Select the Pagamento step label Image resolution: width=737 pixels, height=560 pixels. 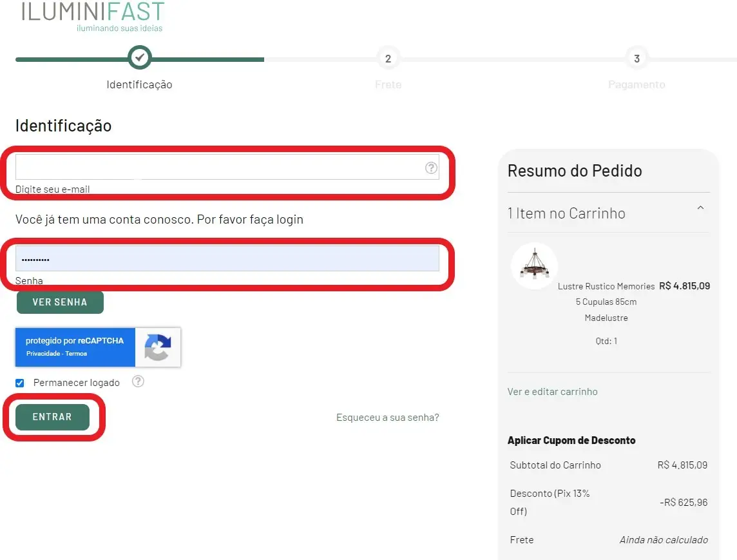tap(636, 84)
